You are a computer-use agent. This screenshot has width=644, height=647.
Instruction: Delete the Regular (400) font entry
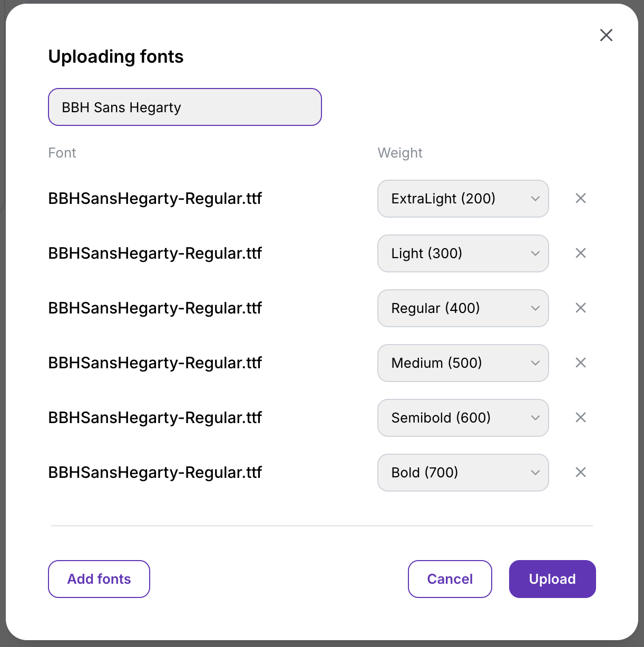click(580, 308)
